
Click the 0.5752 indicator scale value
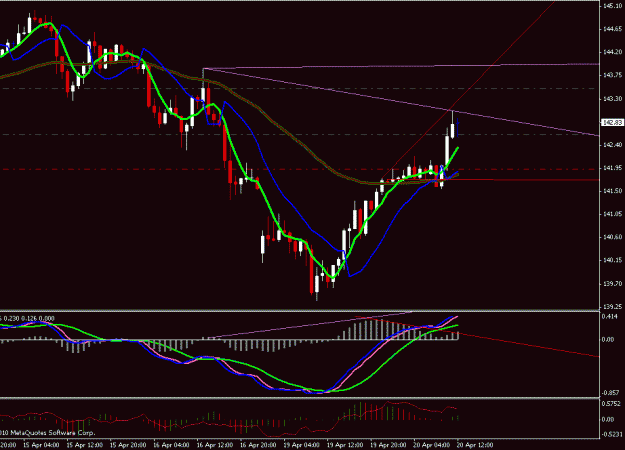click(x=611, y=403)
